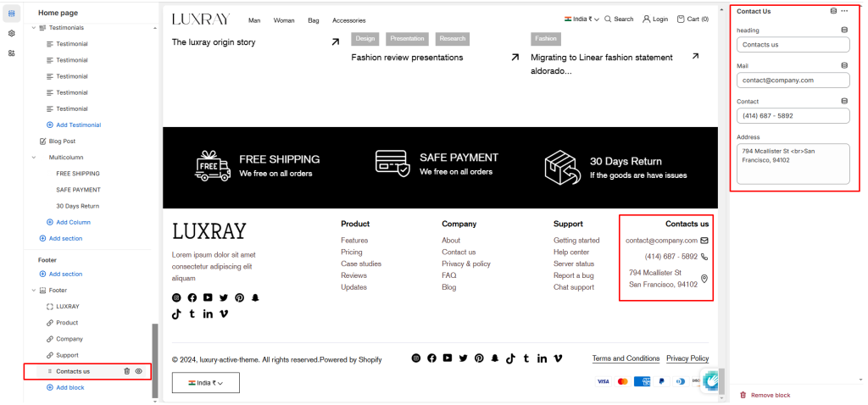Click into the Contact phone input field
The height and width of the screenshot is (405, 868).
(793, 116)
